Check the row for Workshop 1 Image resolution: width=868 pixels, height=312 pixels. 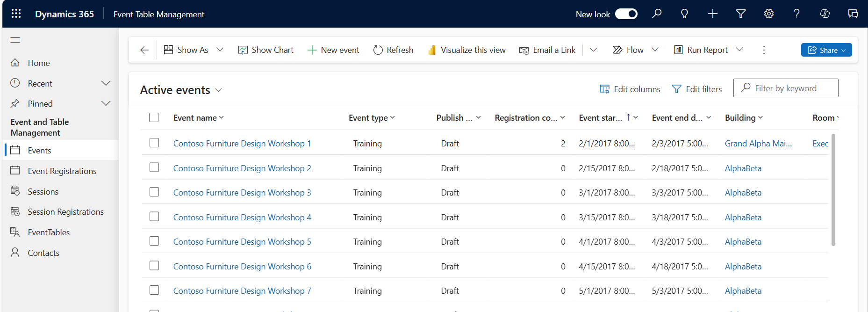[x=154, y=143]
